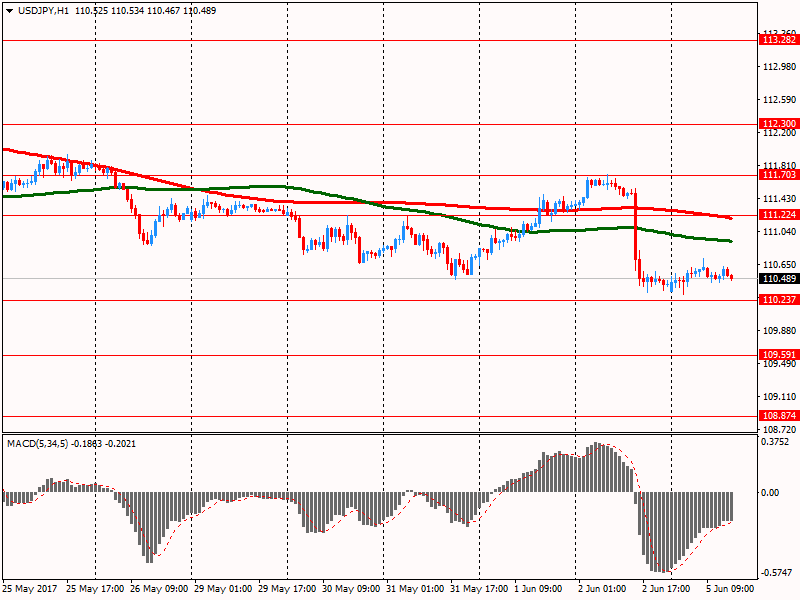Image resolution: width=800 pixels, height=600 pixels.
Task: Click the 0.00 MACD zero level label
Action: (x=770, y=493)
